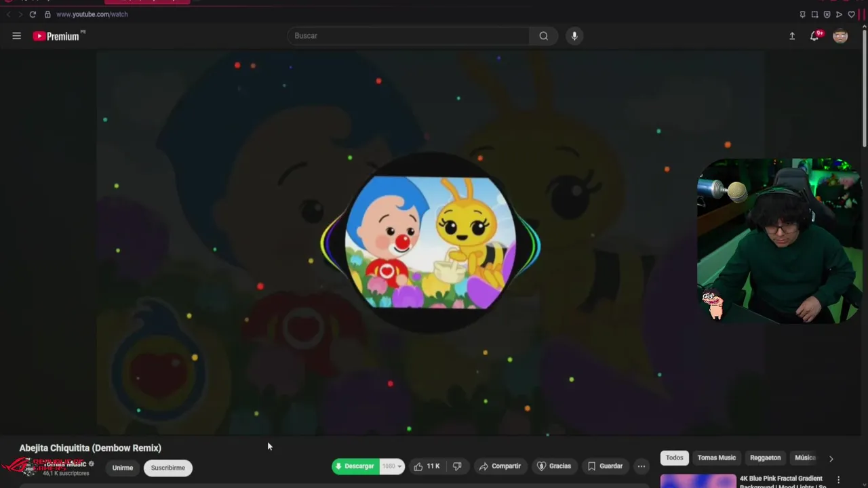The image size is (868, 488).
Task: Dislike the video with thumbs down
Action: point(457,466)
